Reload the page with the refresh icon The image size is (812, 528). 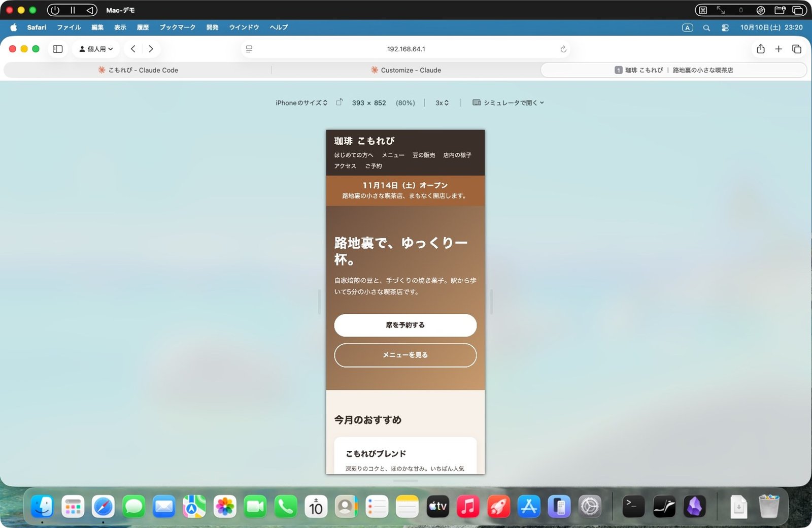click(563, 49)
